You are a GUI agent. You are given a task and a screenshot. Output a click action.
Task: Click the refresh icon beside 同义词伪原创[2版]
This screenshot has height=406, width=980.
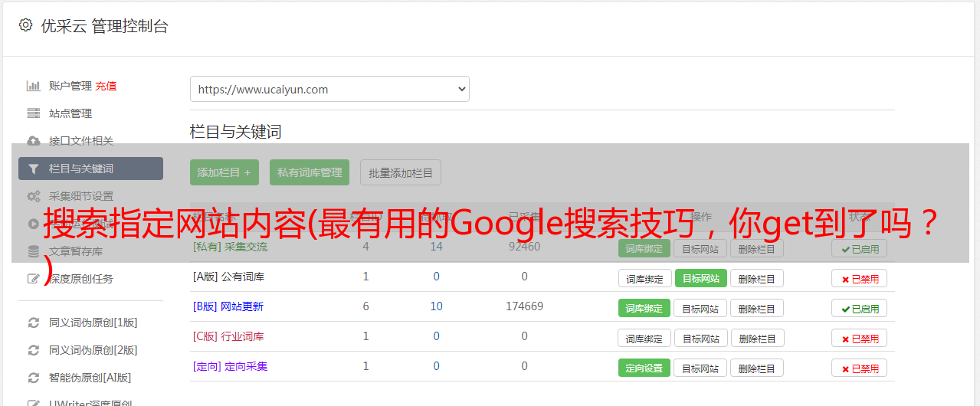point(34,350)
